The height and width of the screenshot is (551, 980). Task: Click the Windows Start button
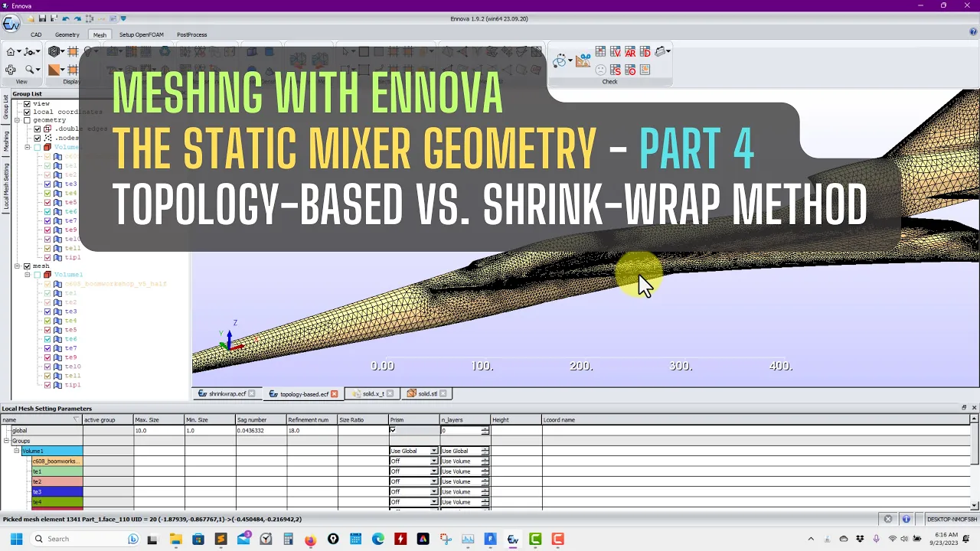click(16, 539)
